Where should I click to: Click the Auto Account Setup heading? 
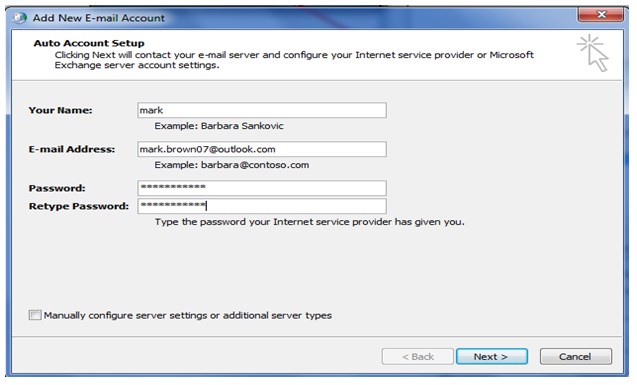pos(89,43)
